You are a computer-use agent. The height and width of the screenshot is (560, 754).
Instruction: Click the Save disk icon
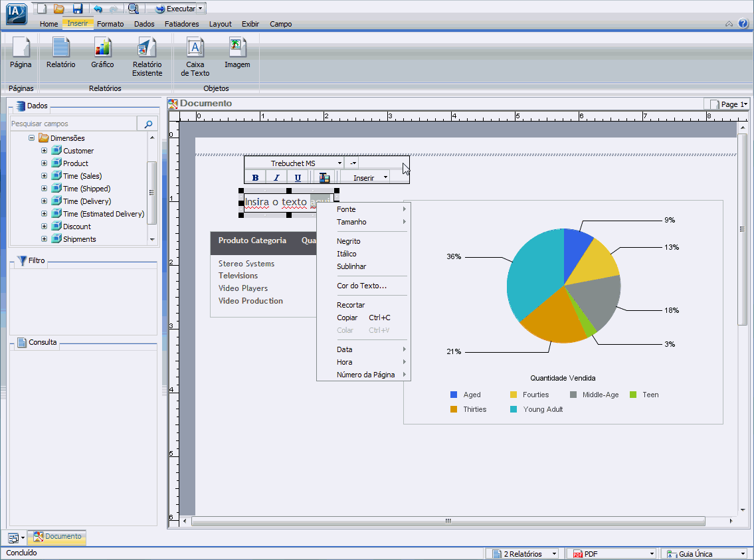pos(78,8)
